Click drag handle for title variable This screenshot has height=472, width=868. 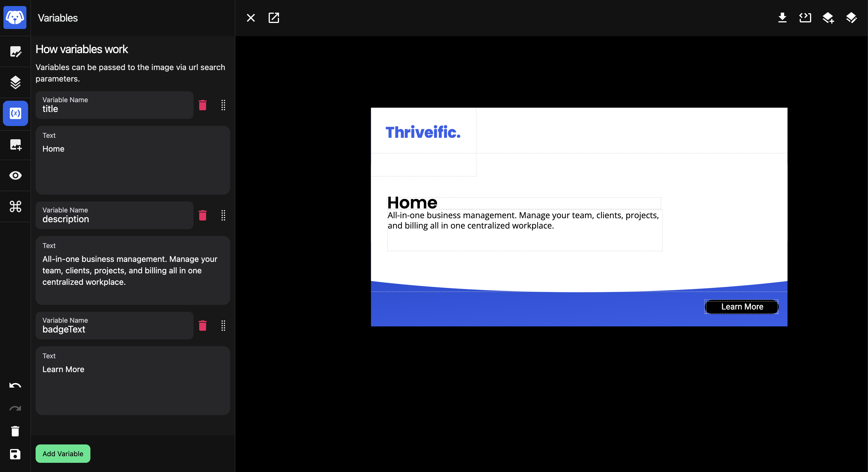[x=223, y=105]
